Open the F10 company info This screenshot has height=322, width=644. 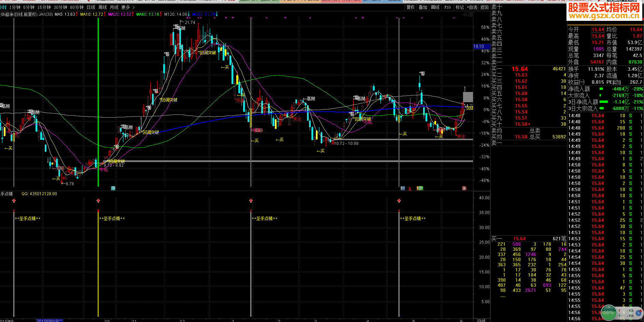pyautogui.click(x=447, y=7)
